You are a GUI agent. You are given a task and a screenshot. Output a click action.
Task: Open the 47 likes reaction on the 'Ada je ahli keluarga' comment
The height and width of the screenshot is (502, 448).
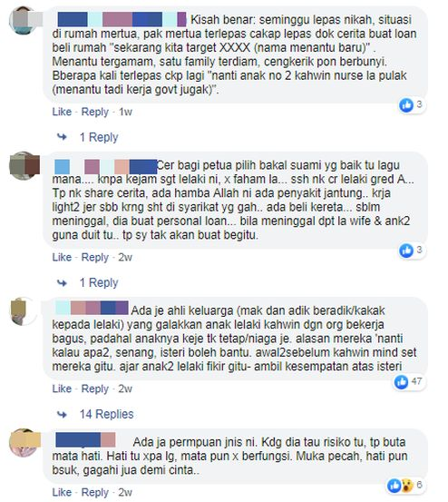point(409,382)
